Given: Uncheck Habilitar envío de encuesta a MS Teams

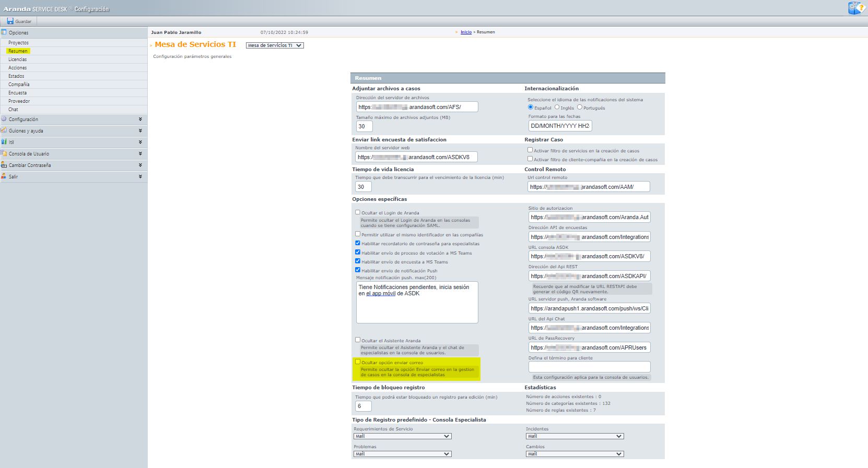Looking at the screenshot, I should tap(358, 261).
